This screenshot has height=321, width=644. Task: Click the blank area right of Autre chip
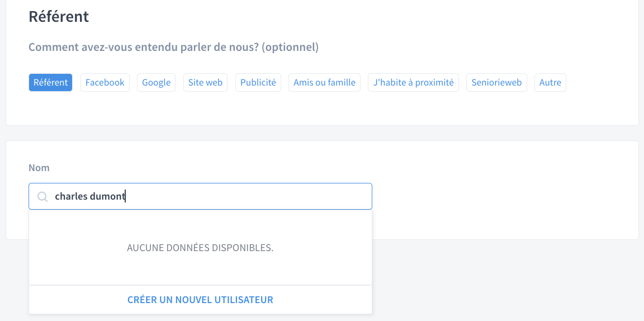pos(600,83)
